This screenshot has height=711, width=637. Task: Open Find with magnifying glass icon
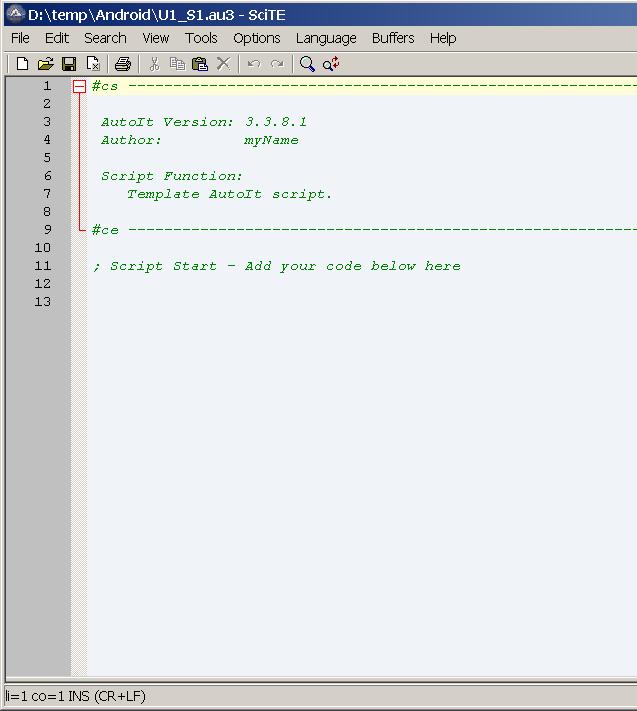pyautogui.click(x=307, y=64)
